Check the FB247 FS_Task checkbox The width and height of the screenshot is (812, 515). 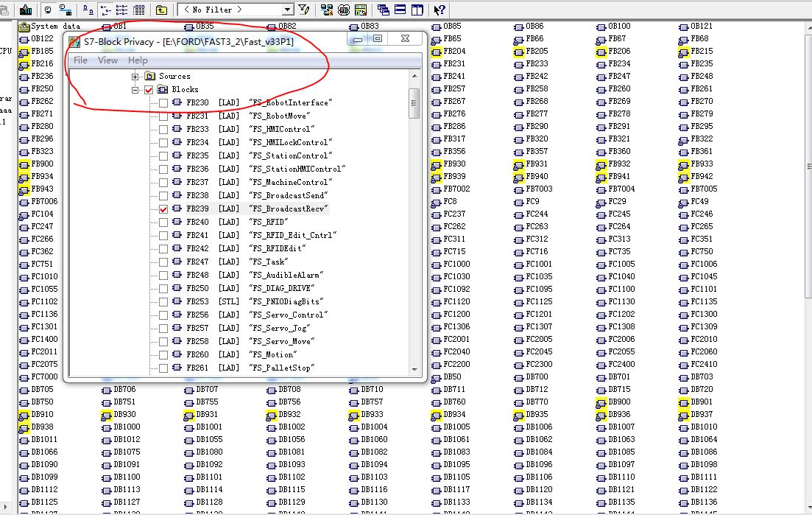tap(163, 262)
